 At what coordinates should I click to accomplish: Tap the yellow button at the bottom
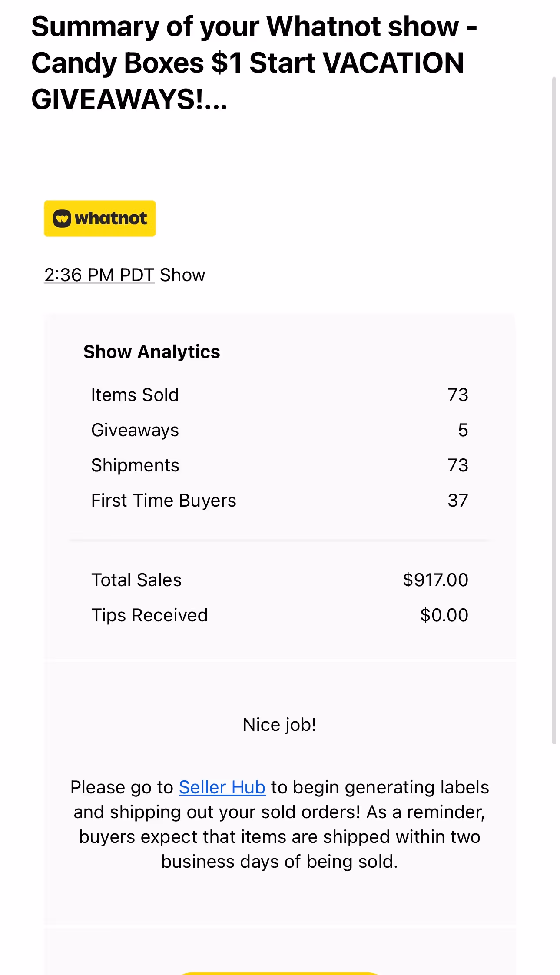tap(280, 973)
